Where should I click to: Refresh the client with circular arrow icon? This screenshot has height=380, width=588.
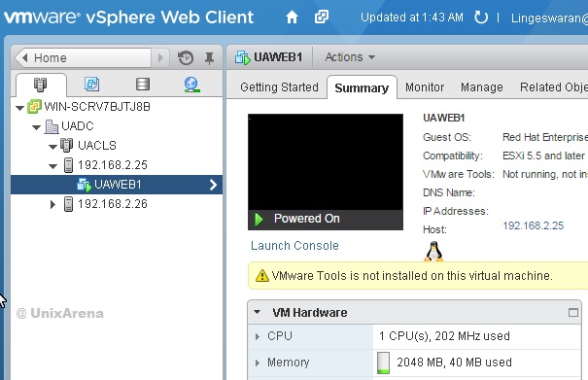tap(481, 17)
